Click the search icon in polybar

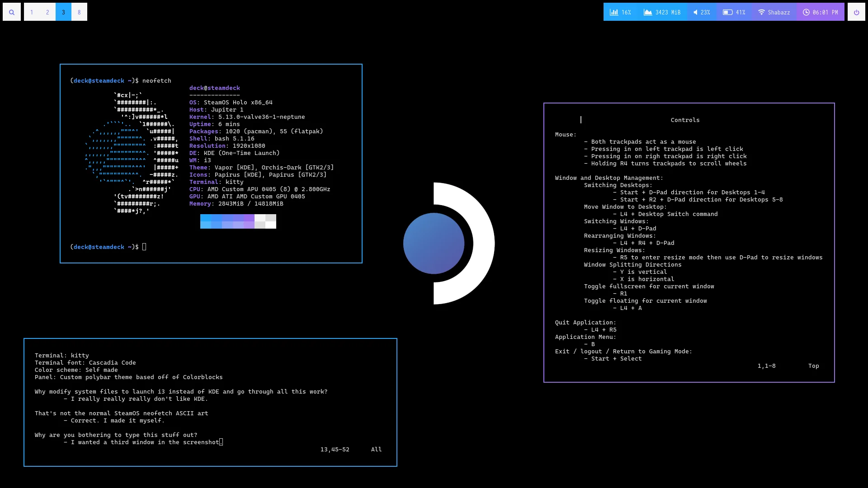(x=12, y=12)
